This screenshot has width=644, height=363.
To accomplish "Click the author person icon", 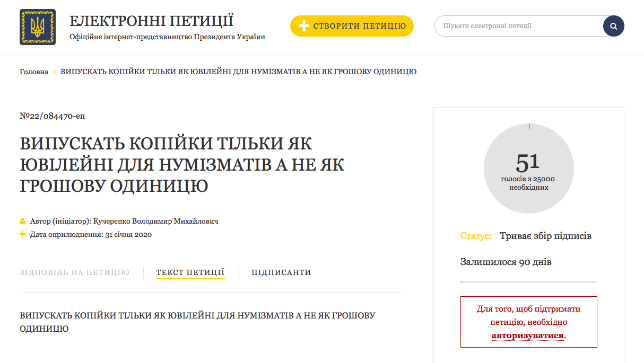I will click(x=23, y=221).
